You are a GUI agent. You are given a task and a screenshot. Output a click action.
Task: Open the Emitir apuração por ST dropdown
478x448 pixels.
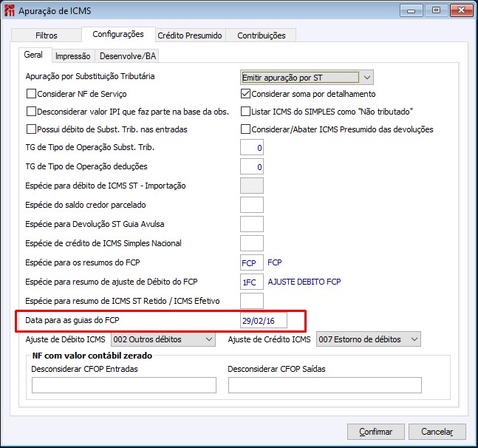[x=307, y=78]
